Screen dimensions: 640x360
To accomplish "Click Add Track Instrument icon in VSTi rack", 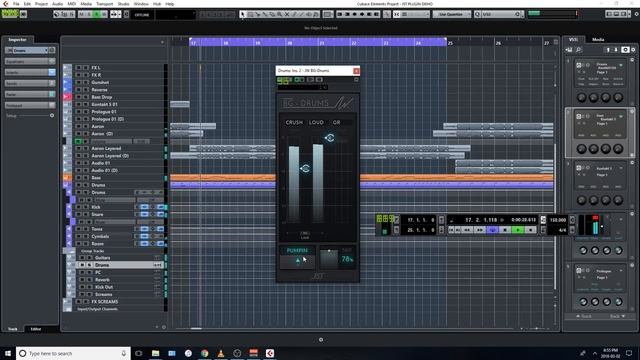I will (x=569, y=50).
